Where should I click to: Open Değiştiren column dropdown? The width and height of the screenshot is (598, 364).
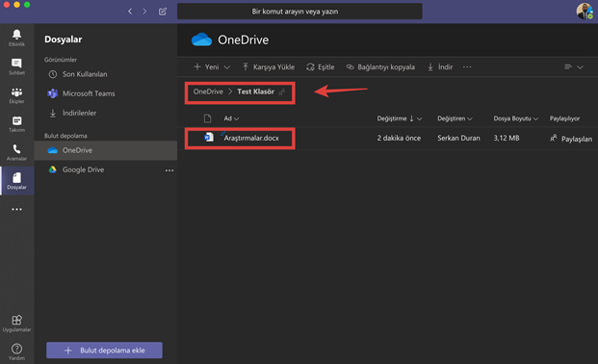455,118
